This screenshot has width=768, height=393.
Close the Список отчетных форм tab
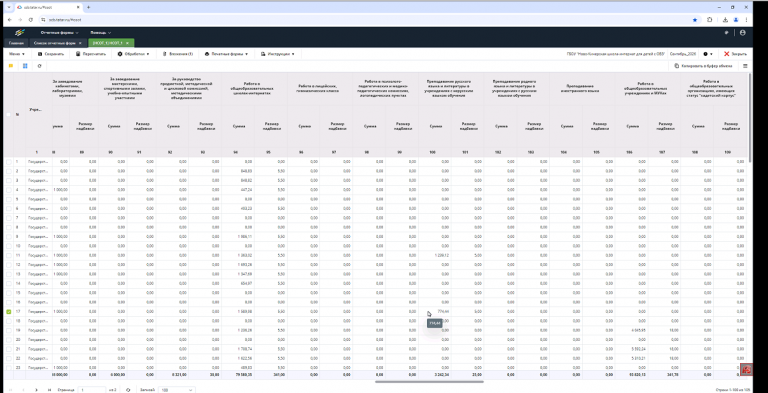(80, 43)
